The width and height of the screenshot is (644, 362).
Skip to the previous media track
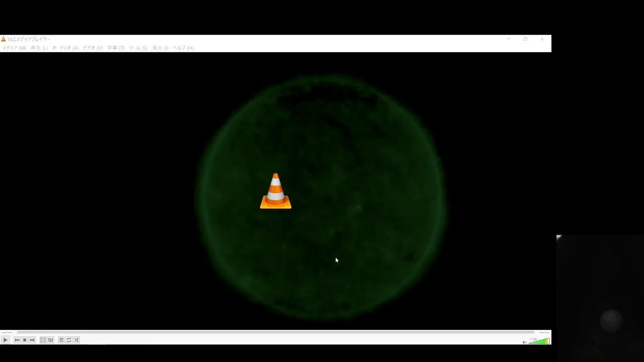click(17, 340)
